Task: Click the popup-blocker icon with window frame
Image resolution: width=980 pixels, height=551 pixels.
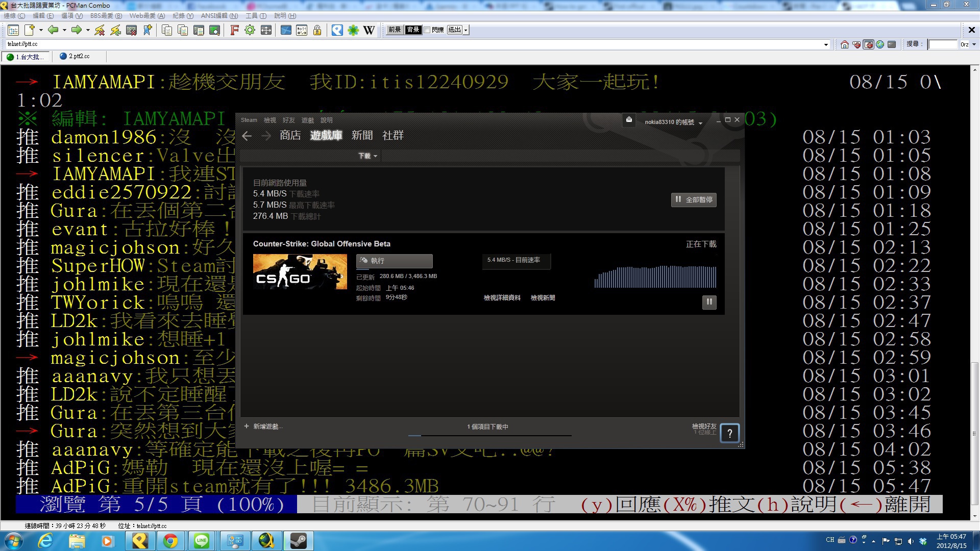Action: [868, 44]
